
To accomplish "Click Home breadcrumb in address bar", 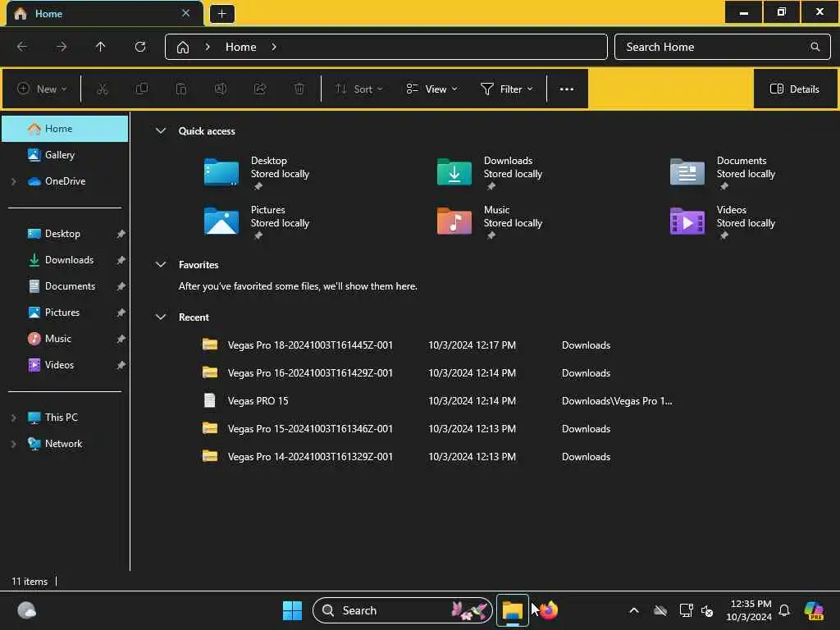I will point(240,47).
